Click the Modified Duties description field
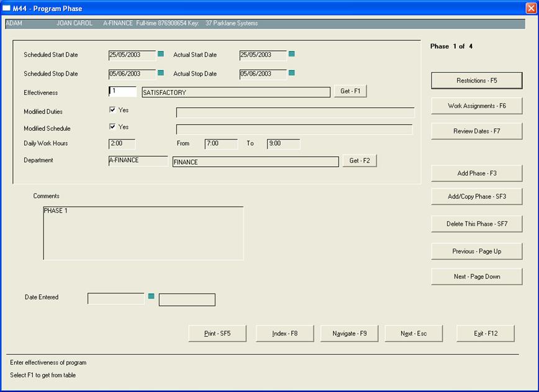Image resolution: width=539 pixels, height=392 pixels. pyautogui.click(x=296, y=112)
